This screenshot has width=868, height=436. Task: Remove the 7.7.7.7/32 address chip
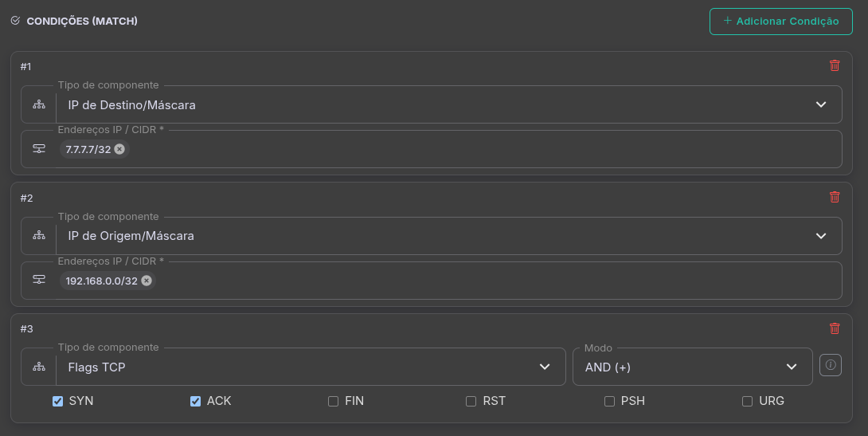click(x=119, y=149)
